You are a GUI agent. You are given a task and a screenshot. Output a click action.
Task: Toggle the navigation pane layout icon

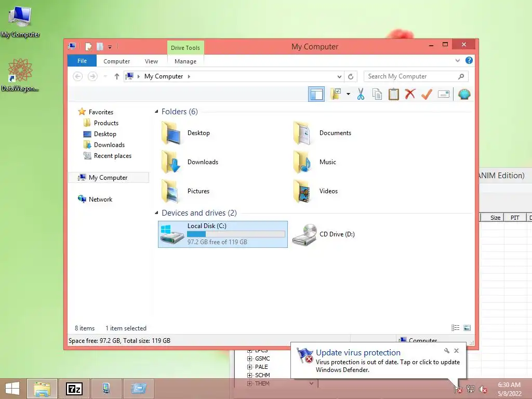(316, 94)
